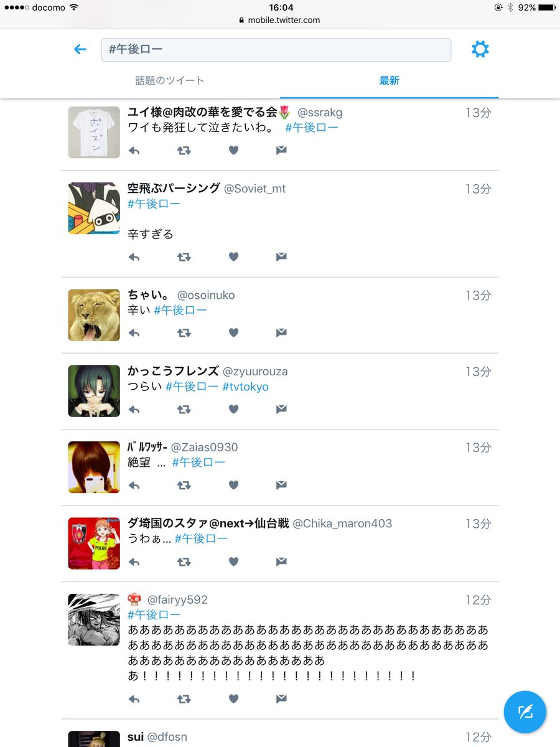Compose a new tweet with floating button
This screenshot has height=747, width=560.
point(525,711)
